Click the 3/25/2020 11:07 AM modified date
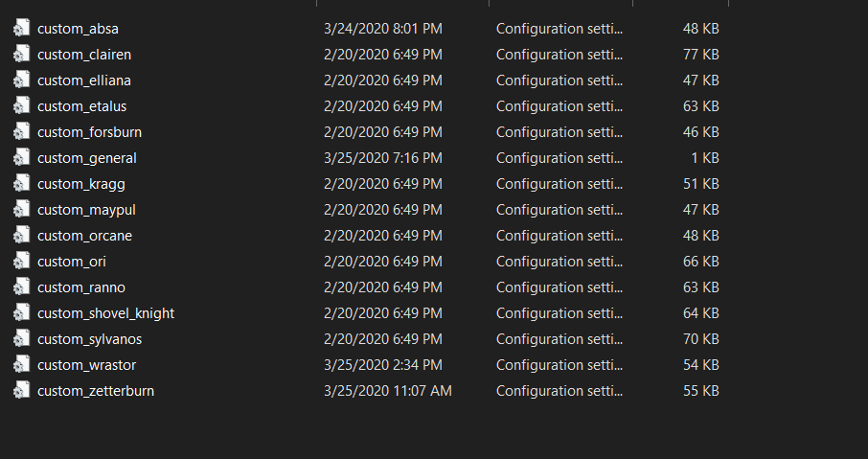 click(387, 391)
